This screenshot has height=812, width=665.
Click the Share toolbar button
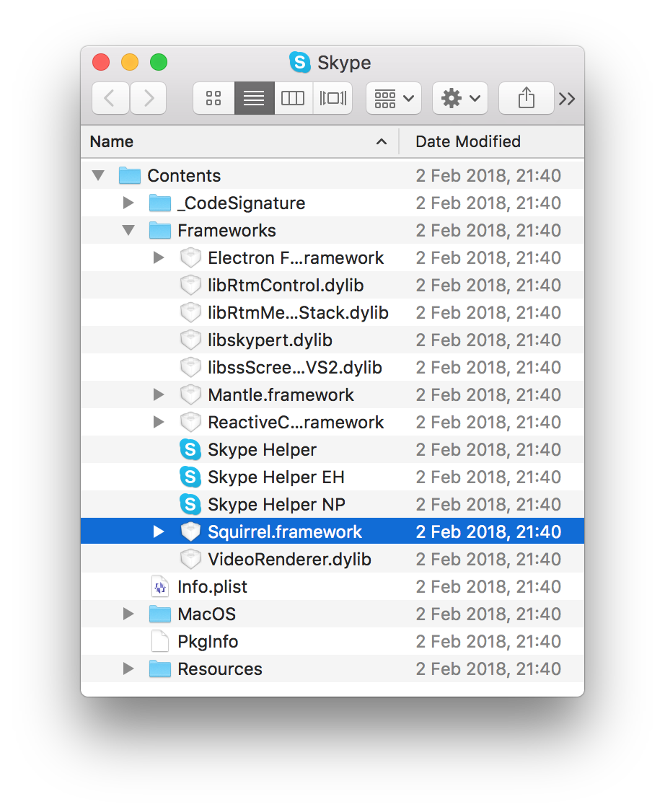pyautogui.click(x=526, y=98)
